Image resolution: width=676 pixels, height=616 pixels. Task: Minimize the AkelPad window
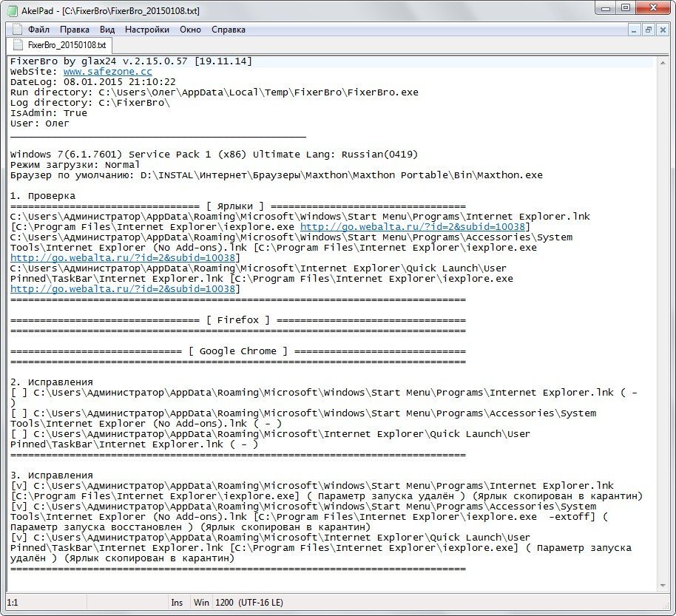[x=606, y=7]
